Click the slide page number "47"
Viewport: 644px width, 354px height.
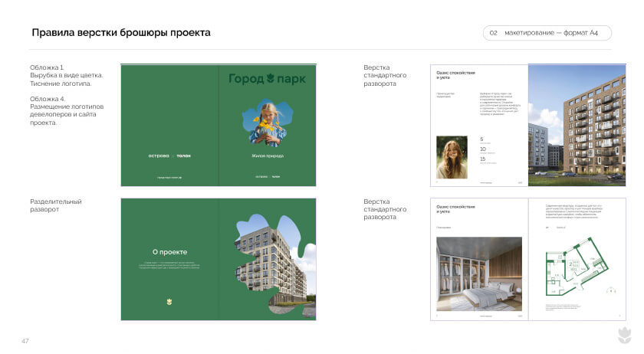click(x=25, y=341)
